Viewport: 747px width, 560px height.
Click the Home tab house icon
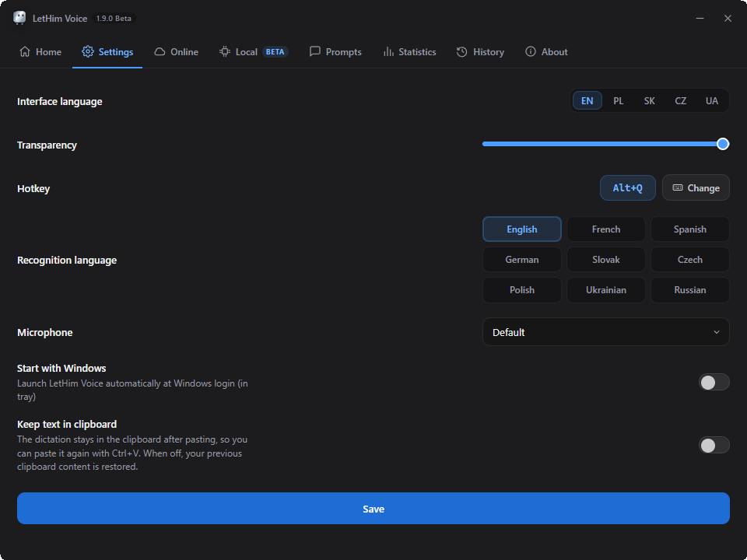click(25, 51)
